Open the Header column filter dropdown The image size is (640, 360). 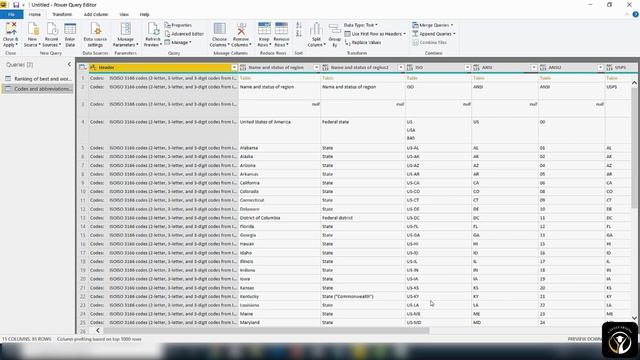point(234,67)
